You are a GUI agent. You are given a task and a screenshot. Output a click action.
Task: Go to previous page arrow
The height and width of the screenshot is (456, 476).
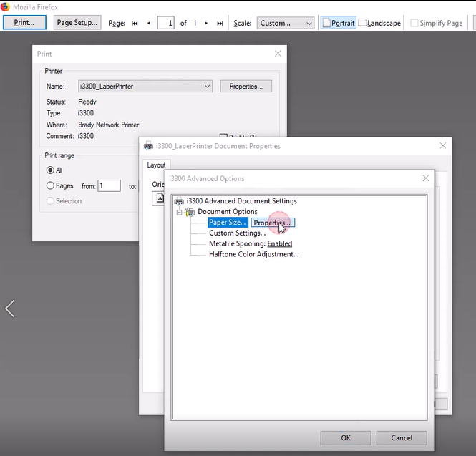tap(149, 24)
